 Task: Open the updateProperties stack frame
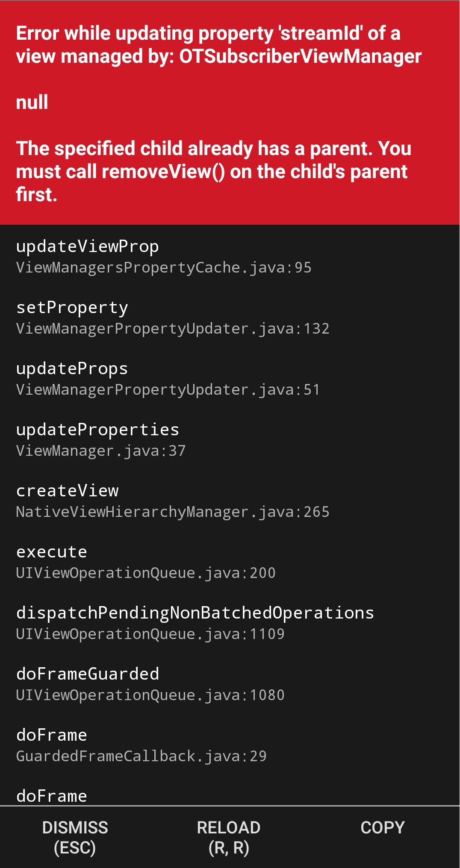[97, 429]
